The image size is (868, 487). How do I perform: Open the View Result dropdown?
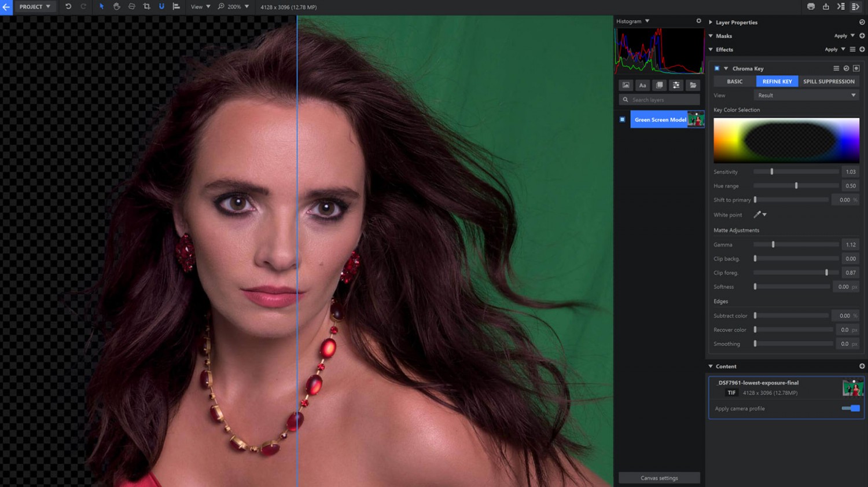(806, 96)
